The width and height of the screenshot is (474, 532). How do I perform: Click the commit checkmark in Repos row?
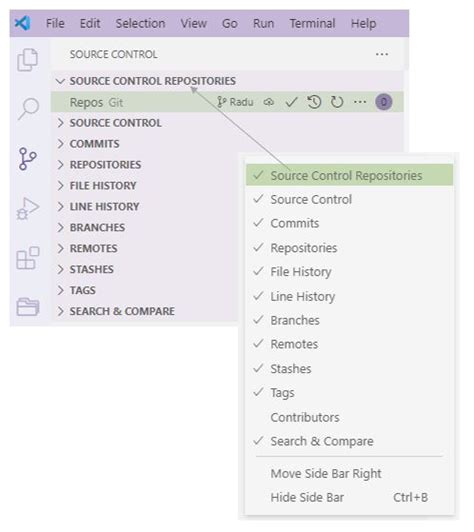click(x=291, y=102)
